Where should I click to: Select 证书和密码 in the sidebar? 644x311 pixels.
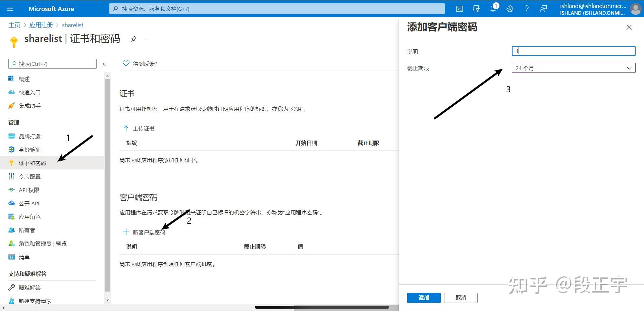(x=52, y=163)
